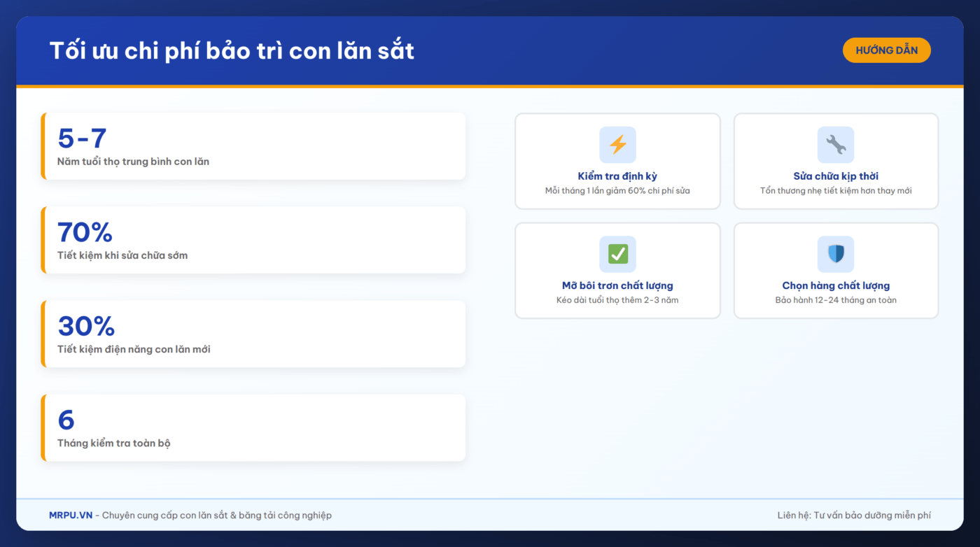Open the MRPU.VN footer link

(x=71, y=516)
